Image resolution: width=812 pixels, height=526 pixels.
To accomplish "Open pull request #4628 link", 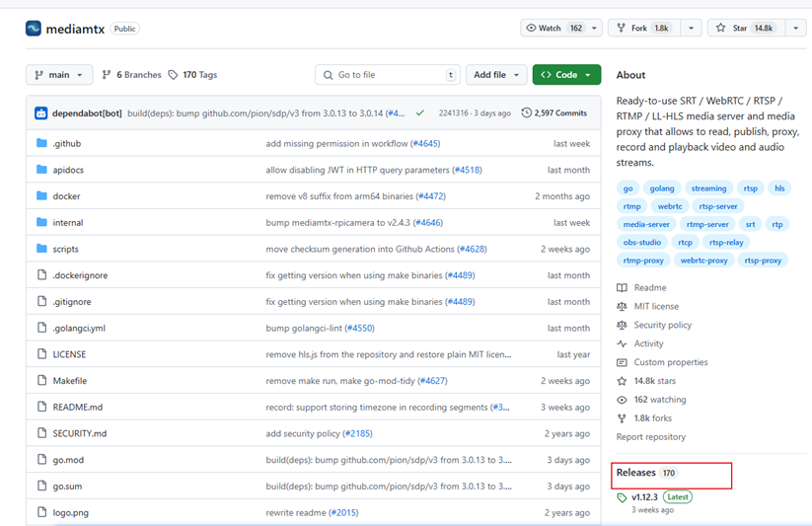I will click(473, 249).
